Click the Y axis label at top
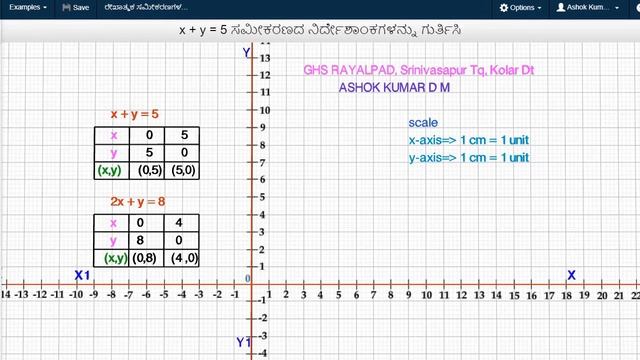This screenshot has width=640, height=360. click(246, 53)
